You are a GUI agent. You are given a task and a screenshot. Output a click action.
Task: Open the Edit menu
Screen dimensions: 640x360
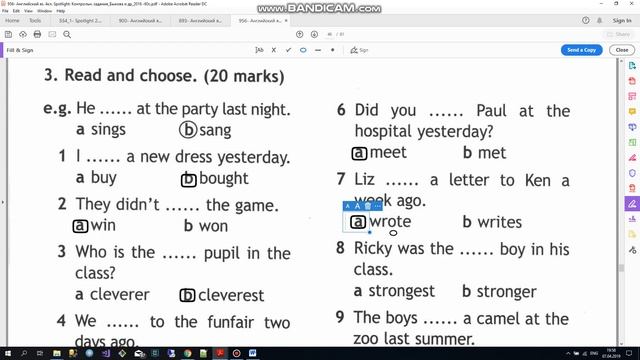tap(16, 11)
